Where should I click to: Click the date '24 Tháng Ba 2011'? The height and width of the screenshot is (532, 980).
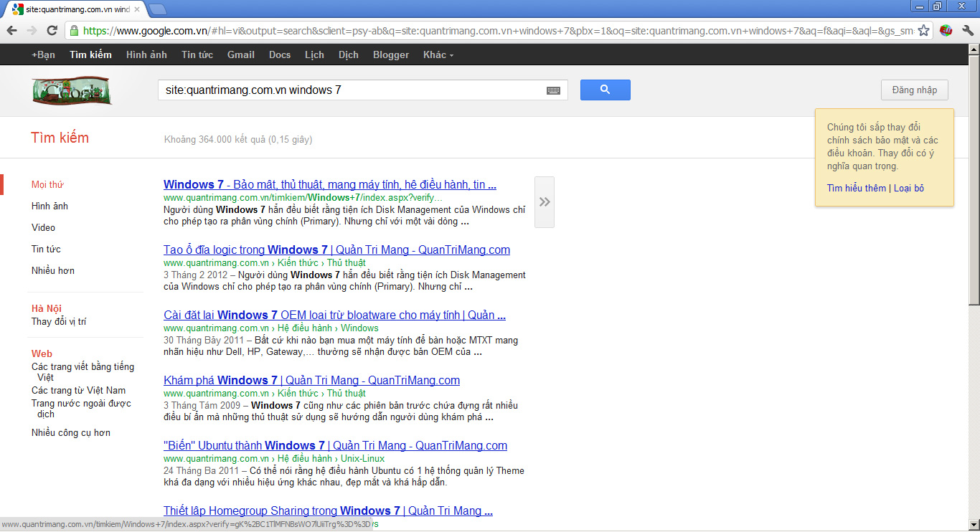pyautogui.click(x=201, y=470)
